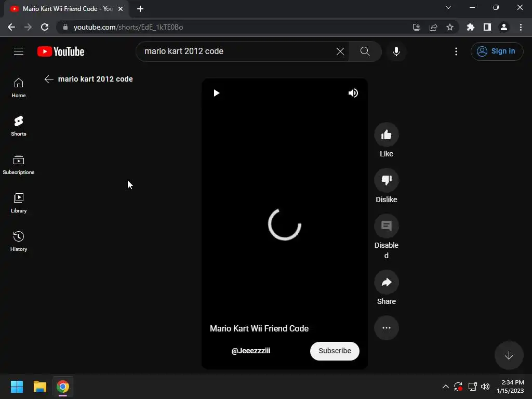Open the taskbar clock and date
This screenshot has width=532, height=399.
pyautogui.click(x=510, y=387)
